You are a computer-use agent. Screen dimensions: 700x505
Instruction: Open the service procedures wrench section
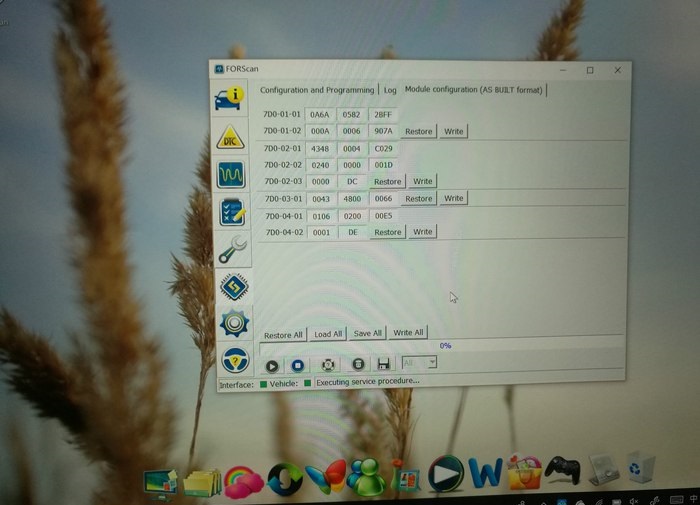[x=233, y=250]
